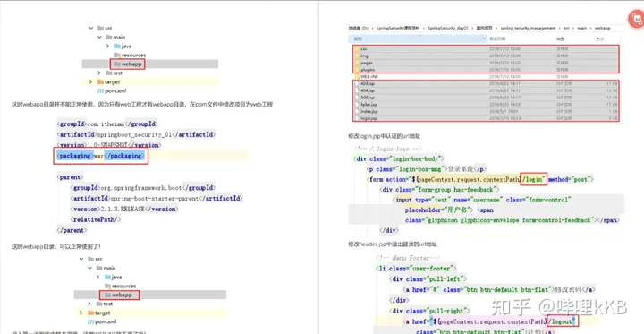Expand the test chevron in lower project tree
644x334 pixels.
point(89,304)
